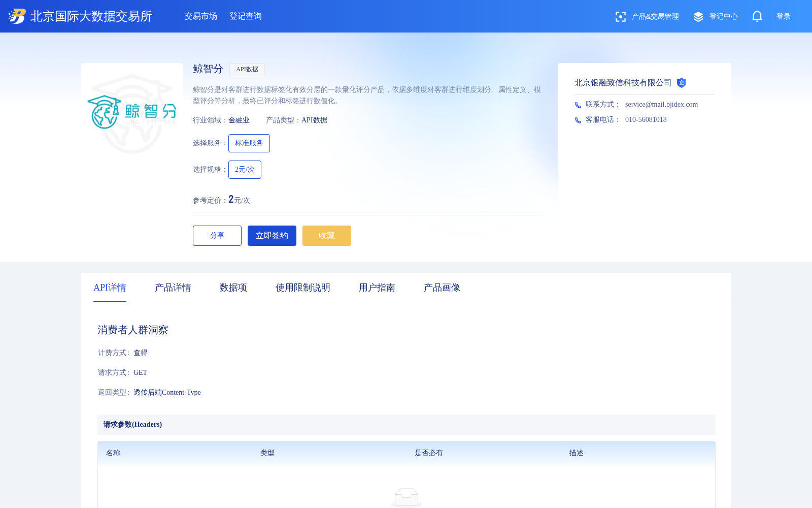Click the 登录 link
The width and height of the screenshot is (812, 508).
784,17
